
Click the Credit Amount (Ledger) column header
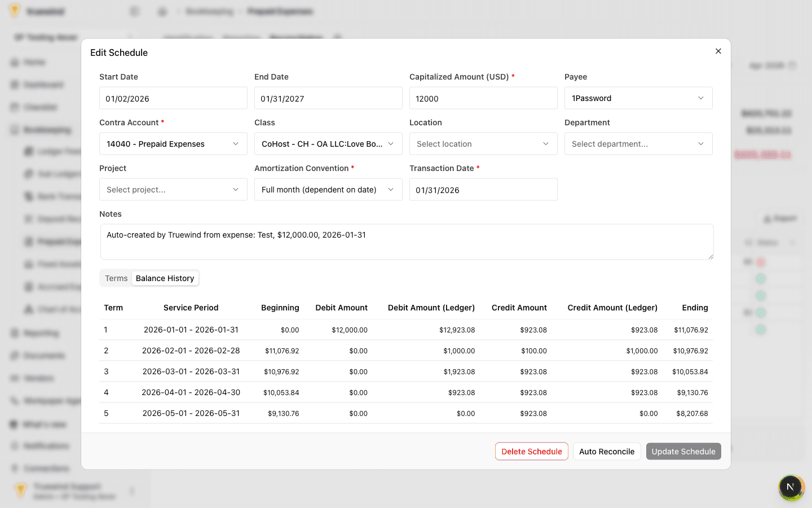click(612, 308)
